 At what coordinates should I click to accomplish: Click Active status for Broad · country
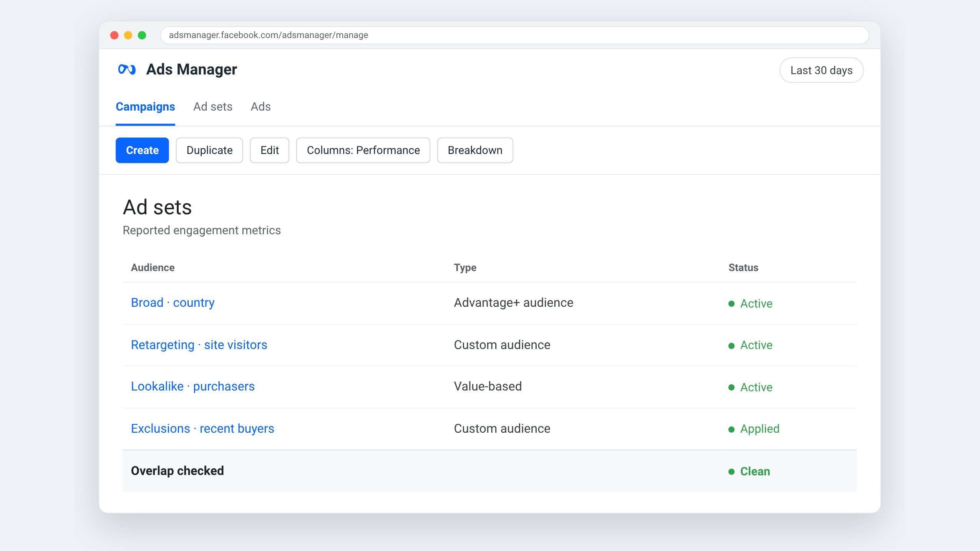pyautogui.click(x=750, y=303)
